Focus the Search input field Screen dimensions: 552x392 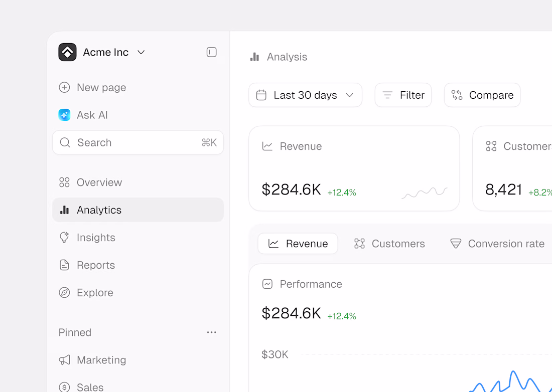click(138, 142)
